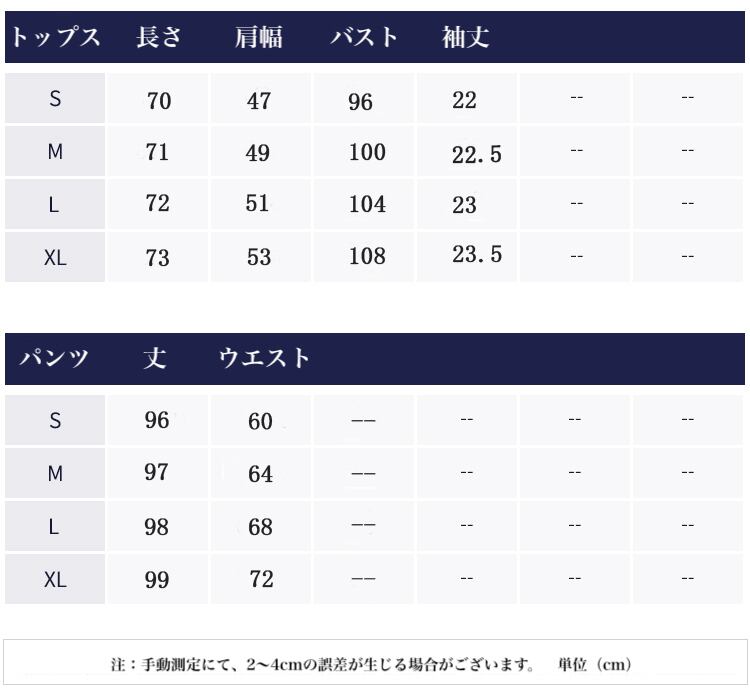Image resolution: width=750 pixels, height=688 pixels.
Task: Select the bust value 108
Action: tap(368, 257)
